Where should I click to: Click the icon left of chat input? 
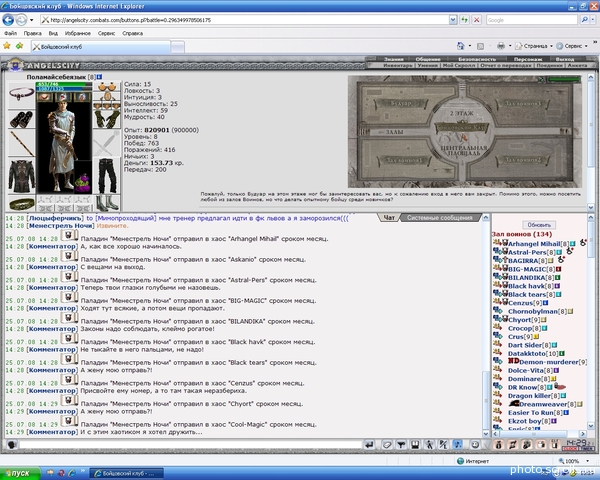point(11,445)
